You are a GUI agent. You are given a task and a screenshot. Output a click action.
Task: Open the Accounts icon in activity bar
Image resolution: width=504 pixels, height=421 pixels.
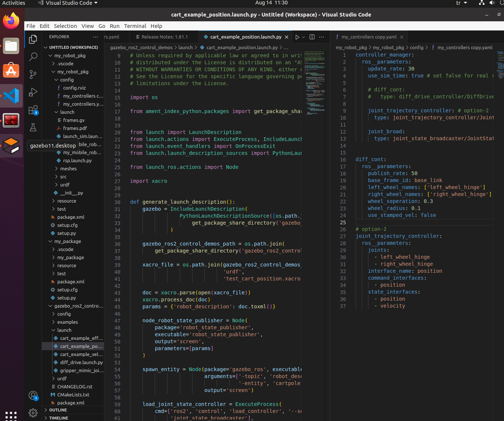tap(33, 395)
